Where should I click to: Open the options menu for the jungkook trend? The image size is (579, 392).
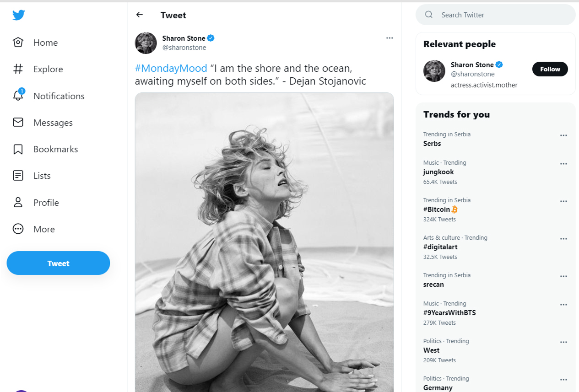coord(563,164)
